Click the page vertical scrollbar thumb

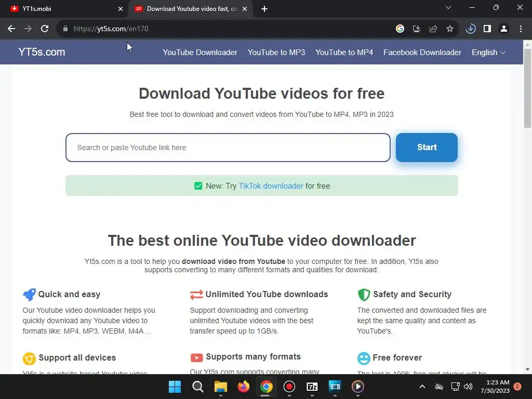(x=527, y=88)
